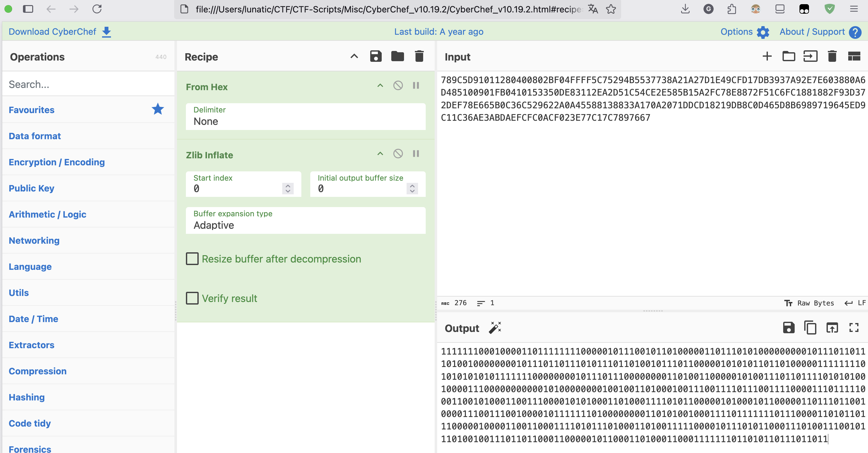Click the Download CyberChef link
Image resolution: width=868 pixels, height=453 pixels.
tap(60, 32)
